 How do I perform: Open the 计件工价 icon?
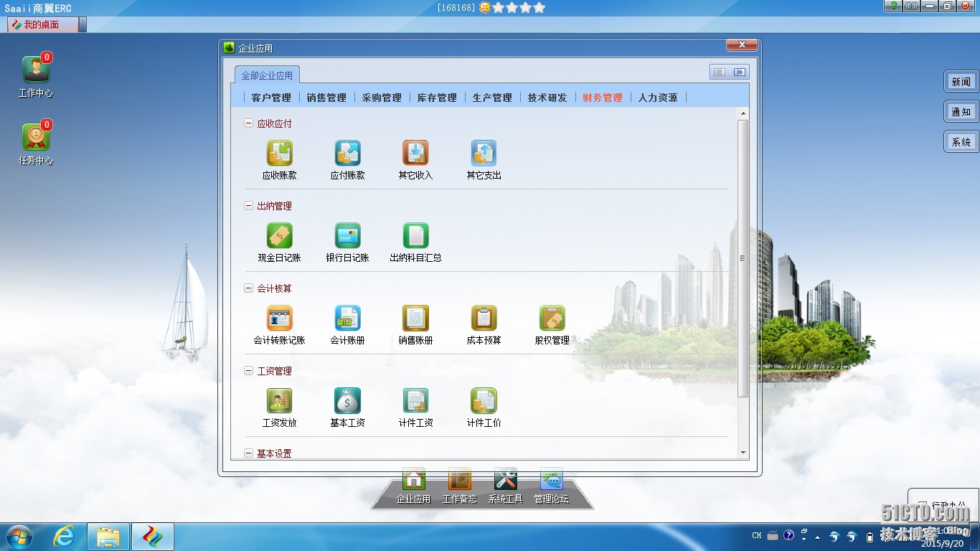click(x=484, y=401)
